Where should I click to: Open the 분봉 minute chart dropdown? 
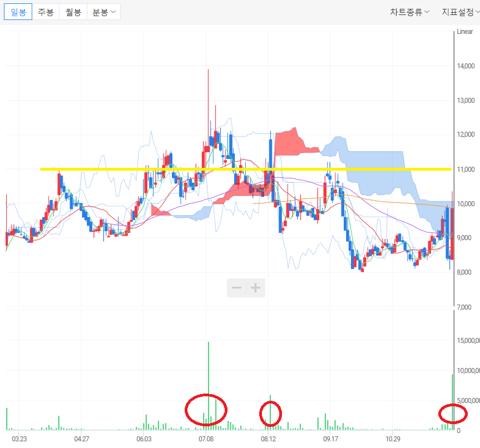[x=104, y=12]
